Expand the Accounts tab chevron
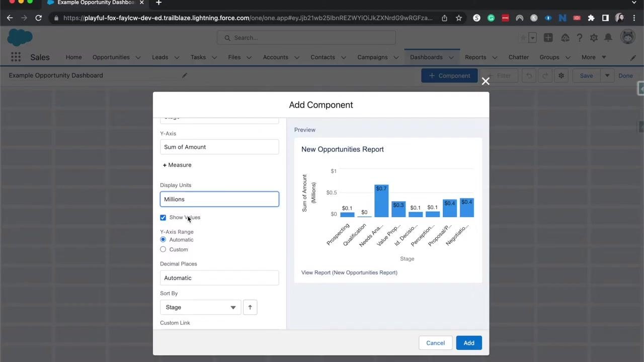The height and width of the screenshot is (362, 644). 297,57
